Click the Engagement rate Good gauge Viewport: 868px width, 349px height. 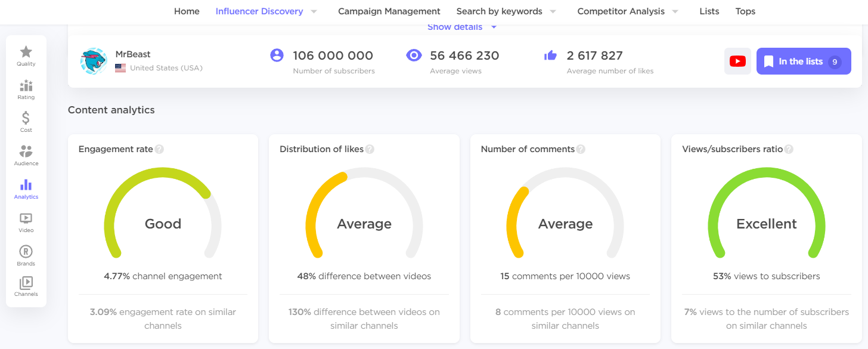click(163, 214)
